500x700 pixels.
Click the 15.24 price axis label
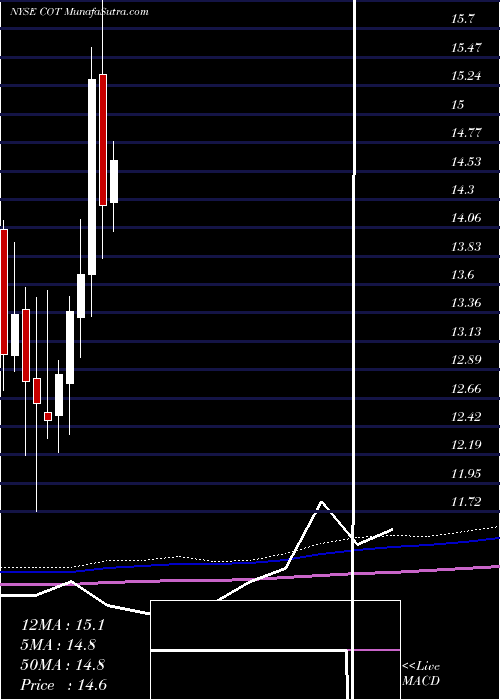(467, 76)
